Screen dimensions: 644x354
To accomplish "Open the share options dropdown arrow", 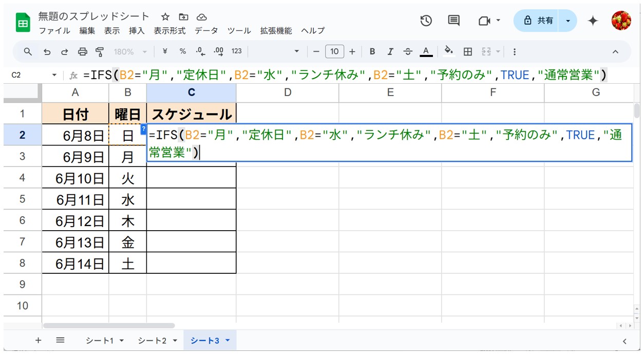I will tap(568, 21).
